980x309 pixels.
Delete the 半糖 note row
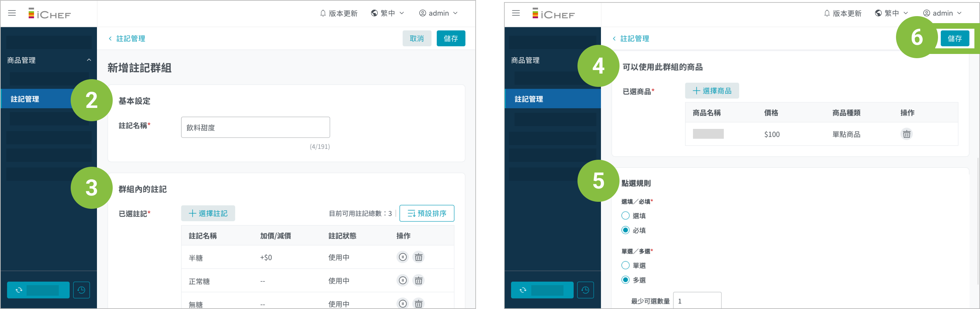pos(419,257)
